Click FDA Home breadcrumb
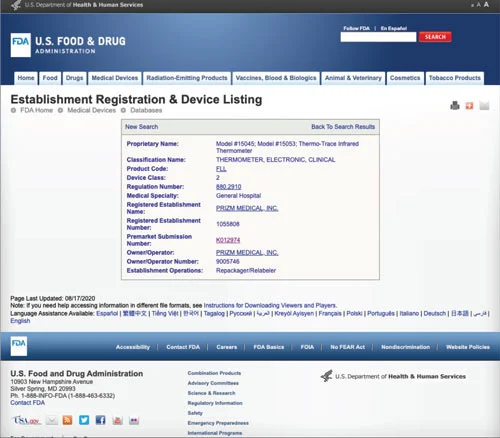 (36, 110)
